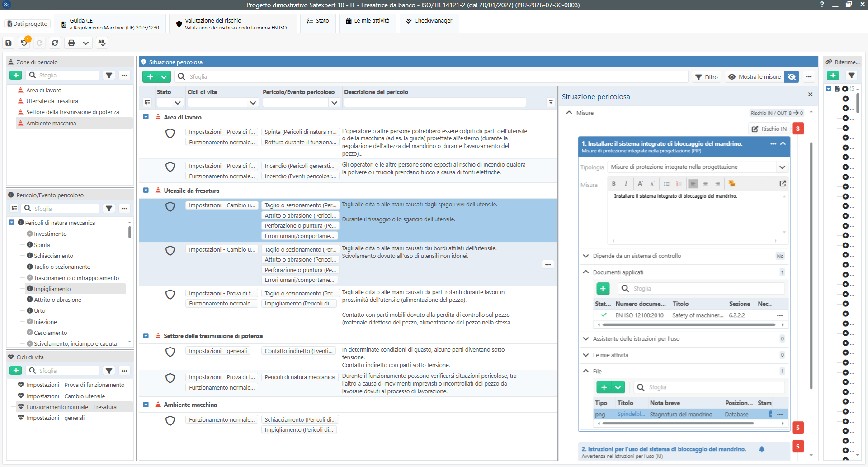
Task: Open the CheckManager tab
Action: point(429,21)
